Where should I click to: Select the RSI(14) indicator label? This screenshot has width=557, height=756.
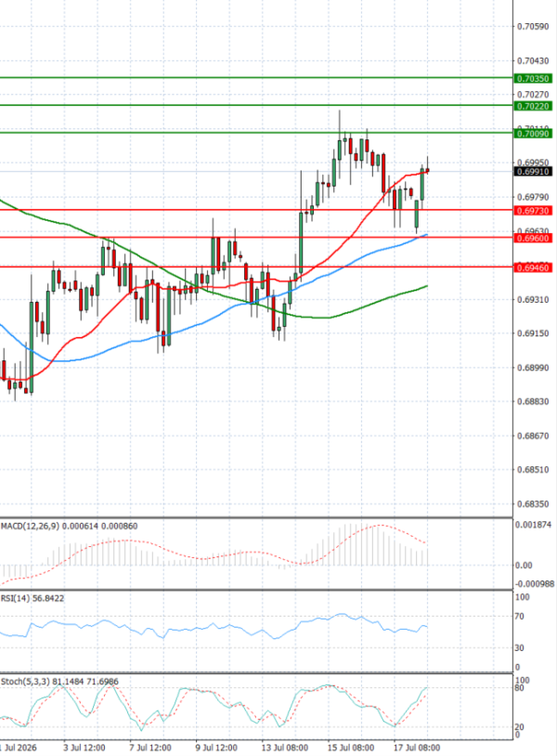[x=12, y=598]
